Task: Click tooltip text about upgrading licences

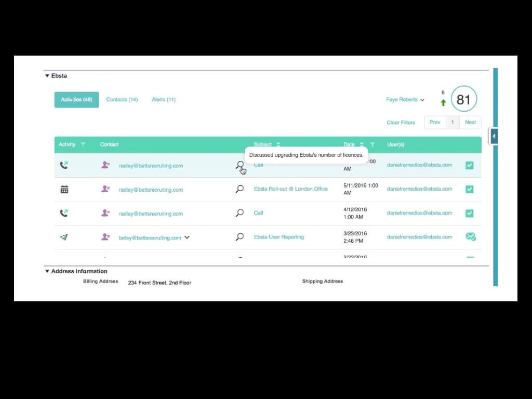Action: coord(306,155)
